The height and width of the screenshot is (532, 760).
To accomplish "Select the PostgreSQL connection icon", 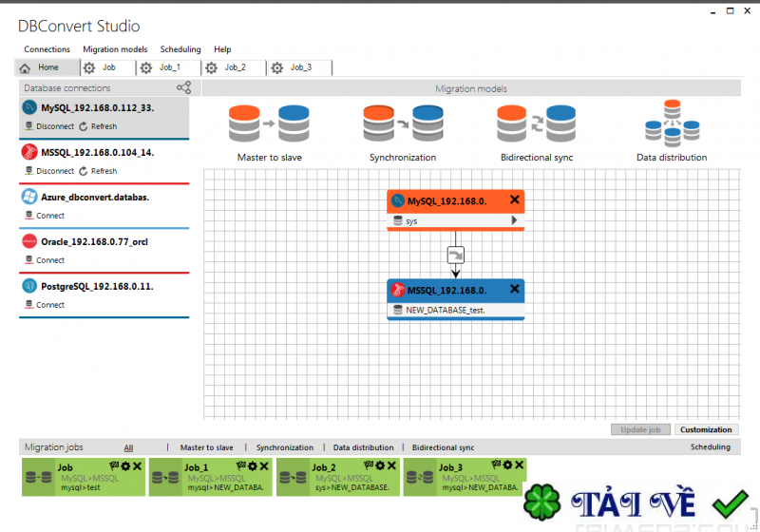I will [29, 286].
